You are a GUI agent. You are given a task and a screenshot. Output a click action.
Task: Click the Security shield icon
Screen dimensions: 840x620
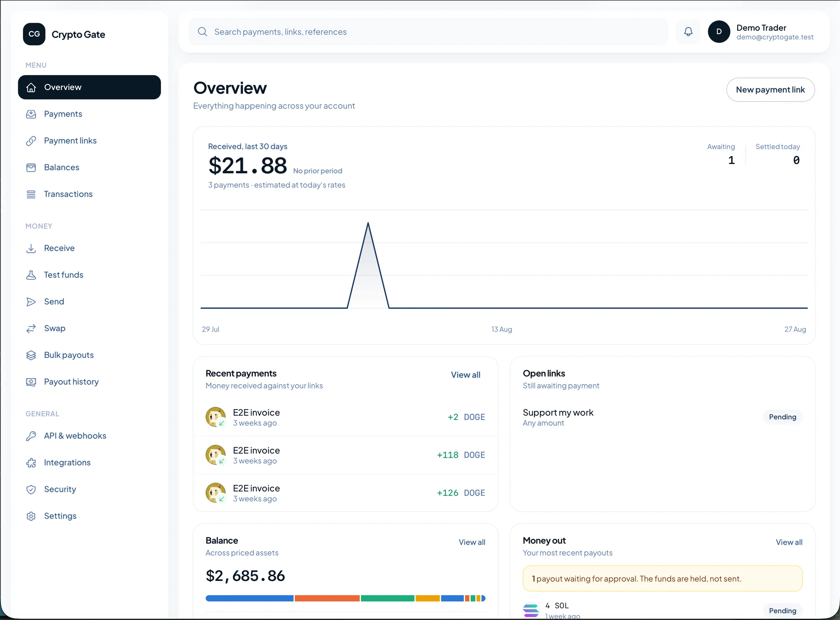[31, 489]
